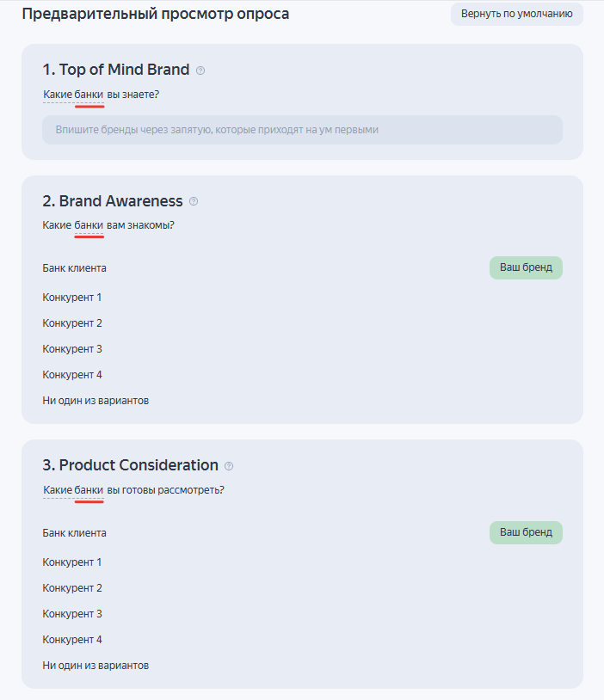
Task: Click "Ваш бренд" badge in Brand Awareness
Action: point(526,267)
